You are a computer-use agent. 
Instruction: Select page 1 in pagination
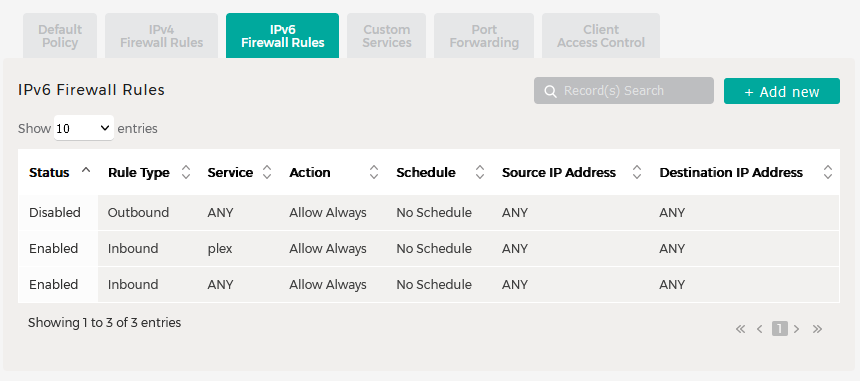click(x=779, y=328)
